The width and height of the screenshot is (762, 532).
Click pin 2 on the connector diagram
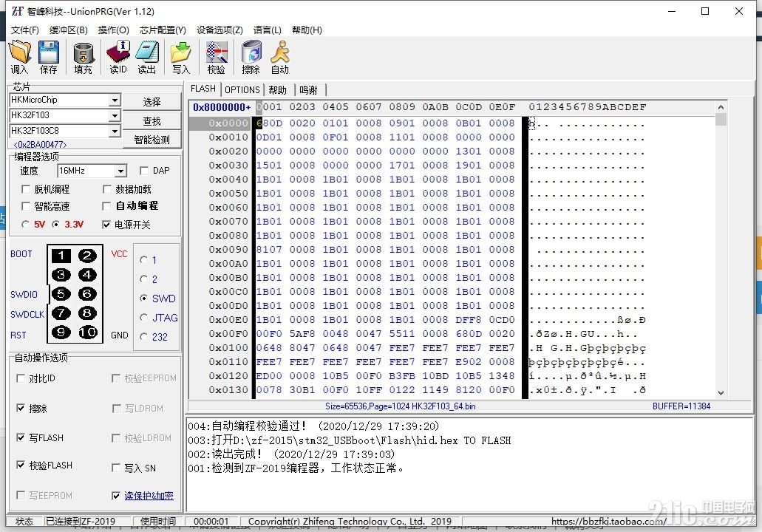[x=87, y=256]
